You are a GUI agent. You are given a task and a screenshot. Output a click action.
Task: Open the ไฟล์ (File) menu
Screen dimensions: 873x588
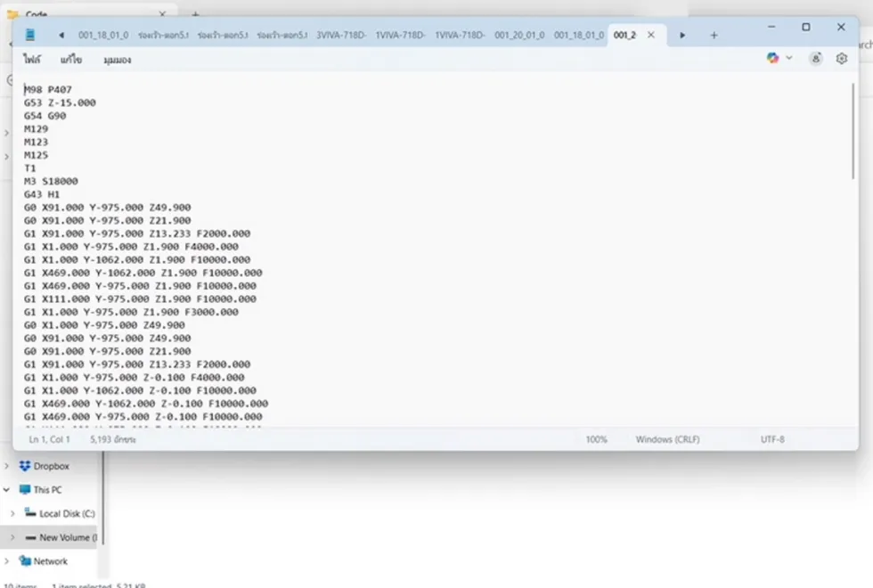point(33,60)
